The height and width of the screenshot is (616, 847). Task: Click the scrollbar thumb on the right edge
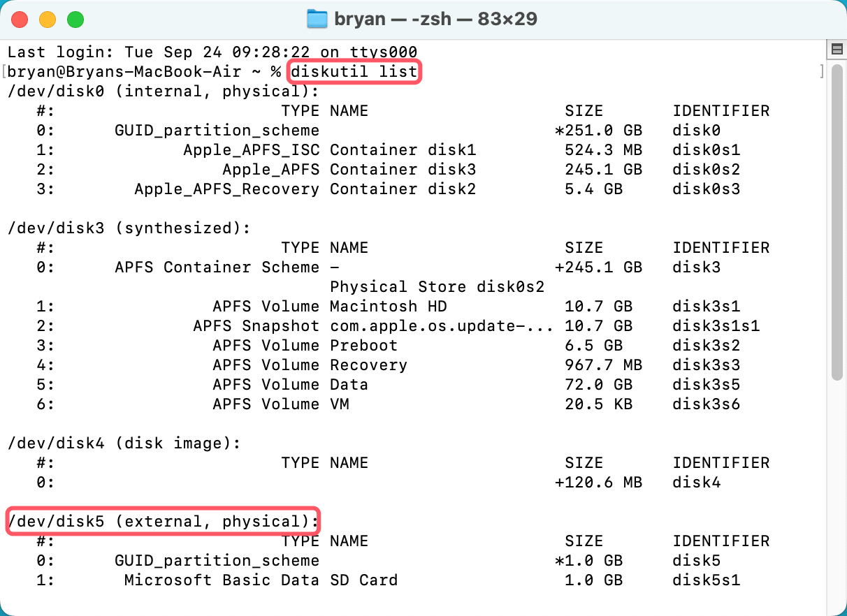point(836,210)
